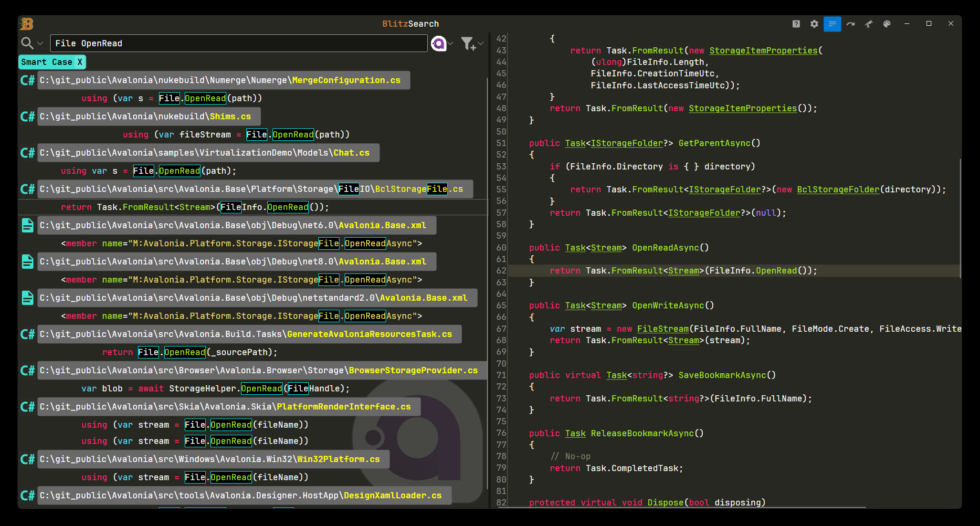Click line number 51 in preview gutter
980x526 pixels.
[x=501, y=143]
